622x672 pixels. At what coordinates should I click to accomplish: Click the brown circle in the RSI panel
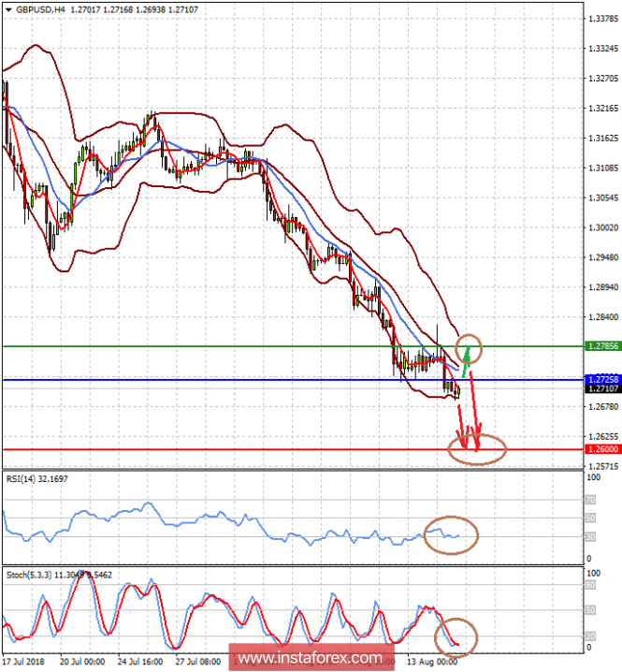(x=452, y=534)
